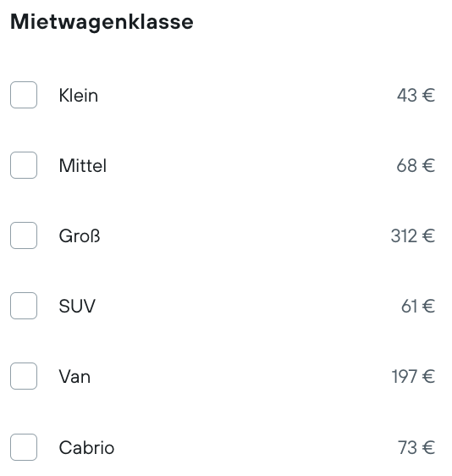
Task: Check the Groß car class box
Action: pos(24,235)
